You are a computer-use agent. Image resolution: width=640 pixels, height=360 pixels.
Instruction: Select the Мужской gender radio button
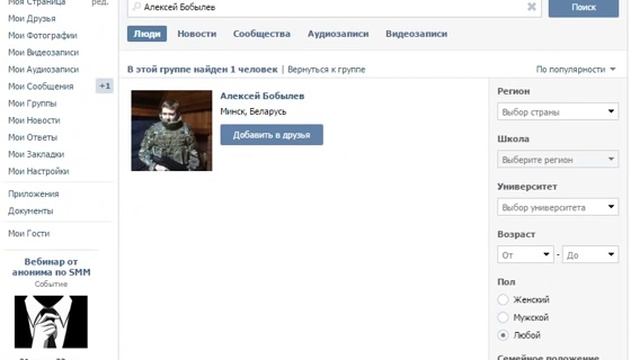503,317
